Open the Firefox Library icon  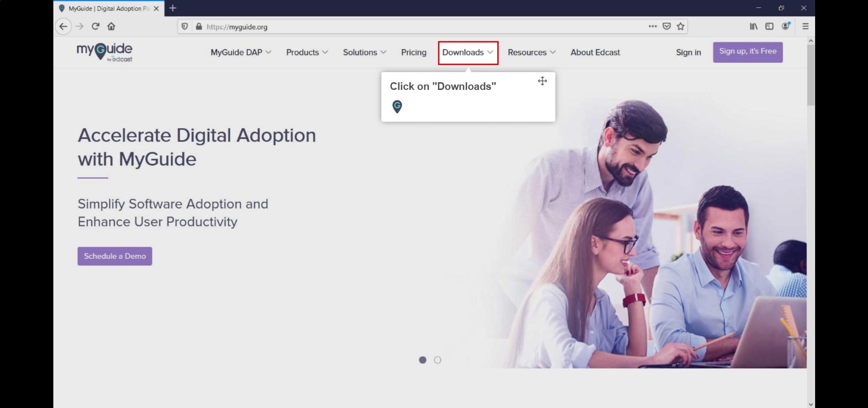(x=754, y=27)
